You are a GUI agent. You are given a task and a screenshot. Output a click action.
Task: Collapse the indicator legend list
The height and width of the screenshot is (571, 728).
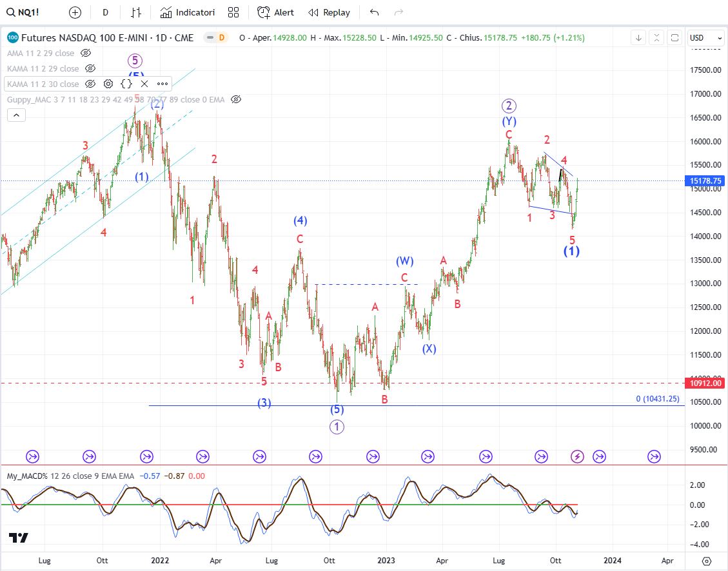17,115
